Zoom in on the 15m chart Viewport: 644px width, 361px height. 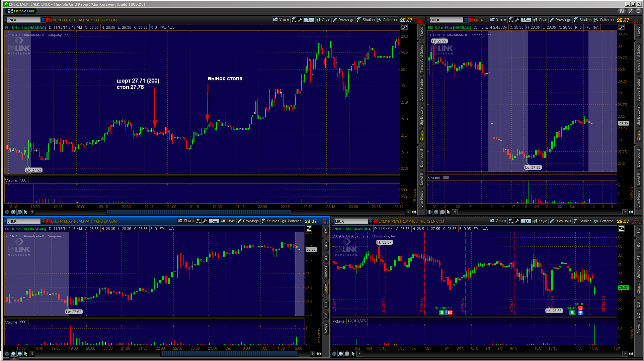tap(436, 212)
